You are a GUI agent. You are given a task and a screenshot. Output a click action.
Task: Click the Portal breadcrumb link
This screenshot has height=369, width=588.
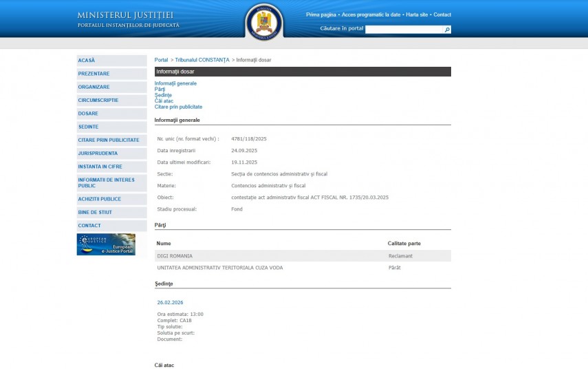tap(161, 60)
